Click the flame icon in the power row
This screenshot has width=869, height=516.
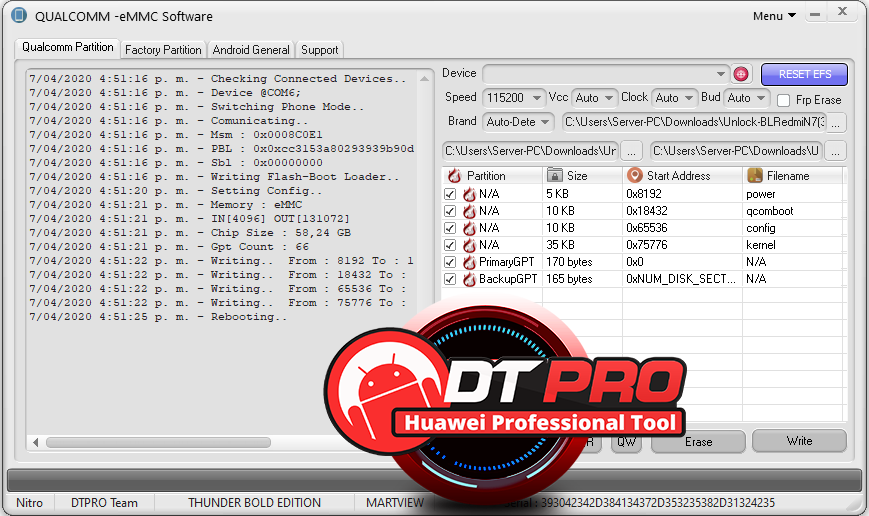[x=469, y=194]
